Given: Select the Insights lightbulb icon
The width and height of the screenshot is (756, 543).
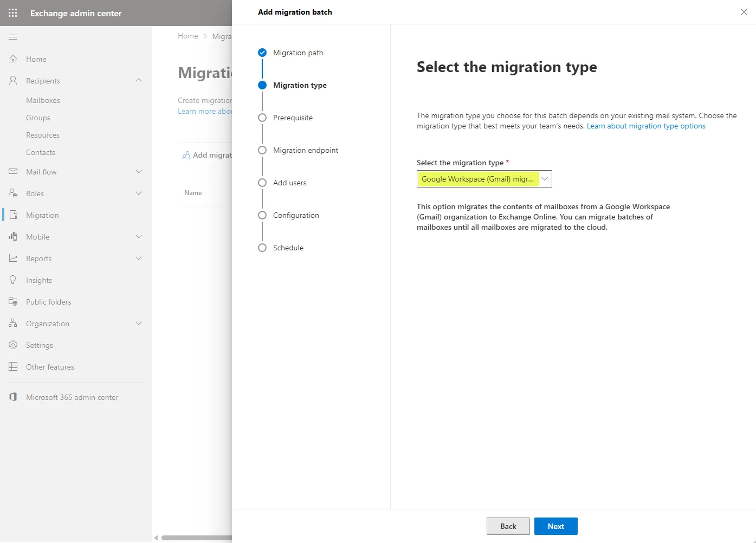Looking at the screenshot, I should pyautogui.click(x=13, y=280).
